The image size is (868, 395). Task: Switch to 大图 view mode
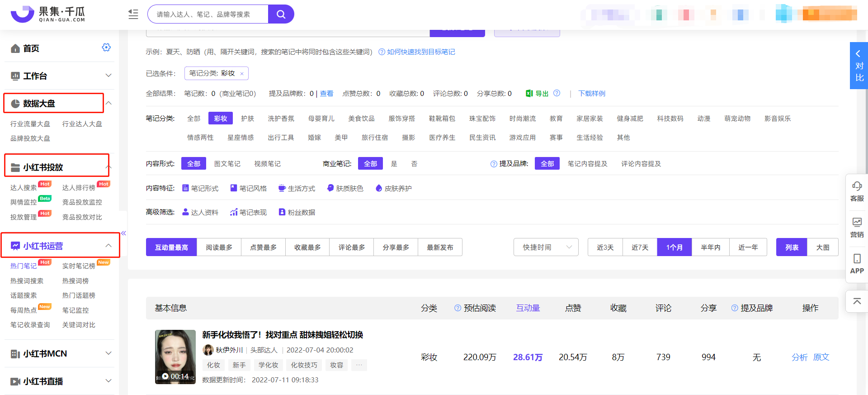[822, 247]
